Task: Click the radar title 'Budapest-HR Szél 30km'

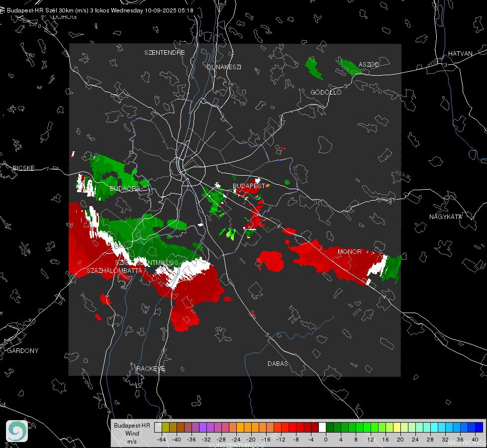Action: (x=40, y=10)
